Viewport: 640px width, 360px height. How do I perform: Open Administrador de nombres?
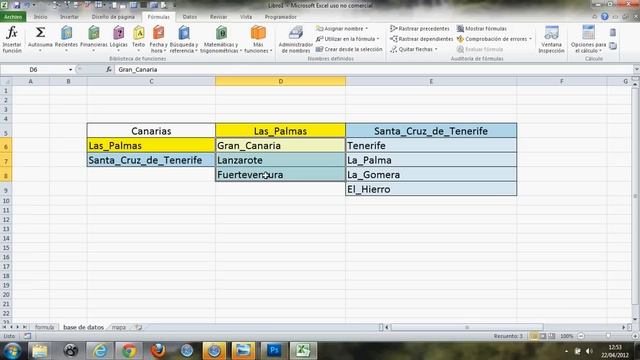click(296, 39)
